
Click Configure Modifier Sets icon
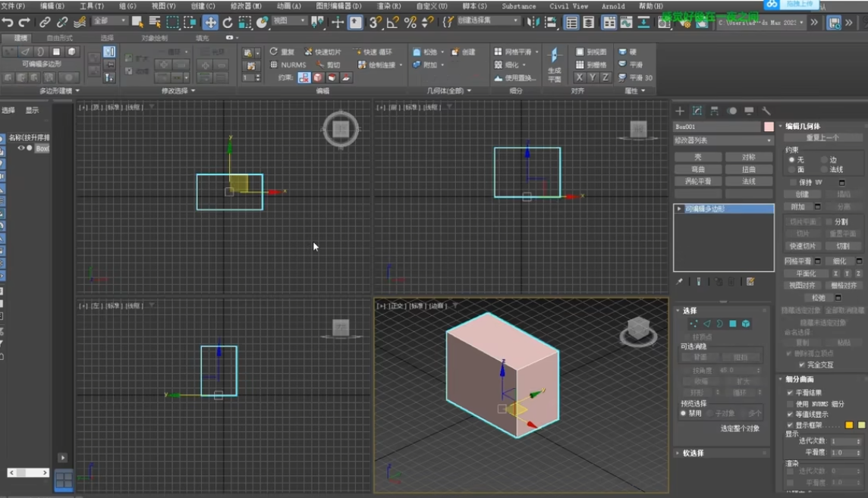[750, 281]
